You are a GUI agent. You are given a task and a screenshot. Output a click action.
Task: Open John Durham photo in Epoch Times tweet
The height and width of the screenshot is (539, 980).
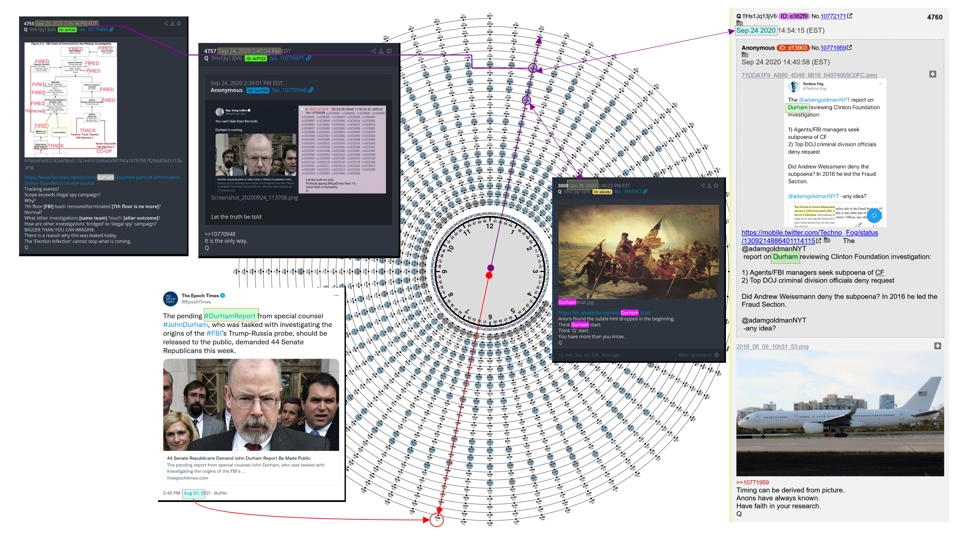click(x=251, y=405)
